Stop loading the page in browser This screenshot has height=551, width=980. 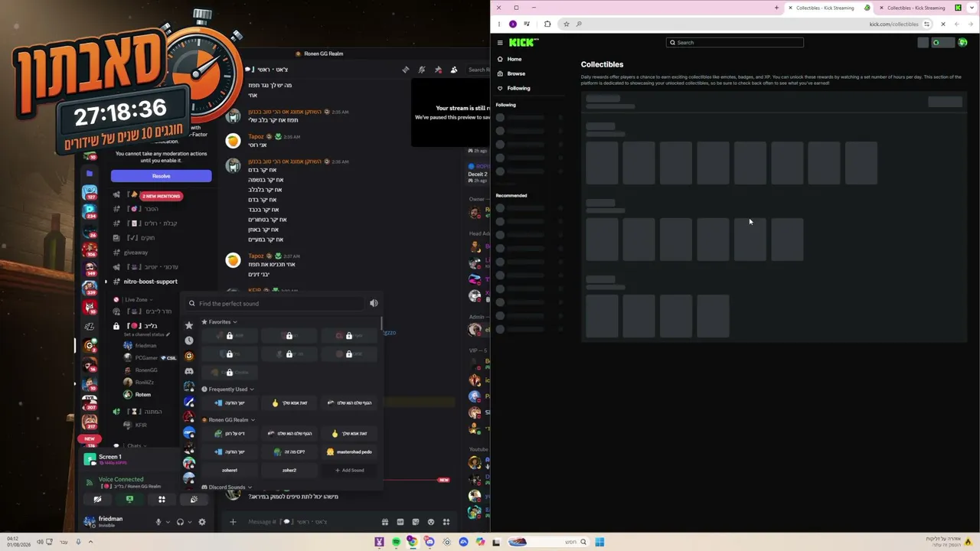click(942, 24)
